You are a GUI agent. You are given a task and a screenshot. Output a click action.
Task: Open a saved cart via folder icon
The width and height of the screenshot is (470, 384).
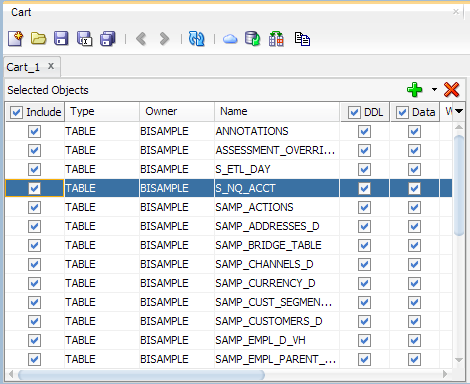pyautogui.click(x=38, y=39)
